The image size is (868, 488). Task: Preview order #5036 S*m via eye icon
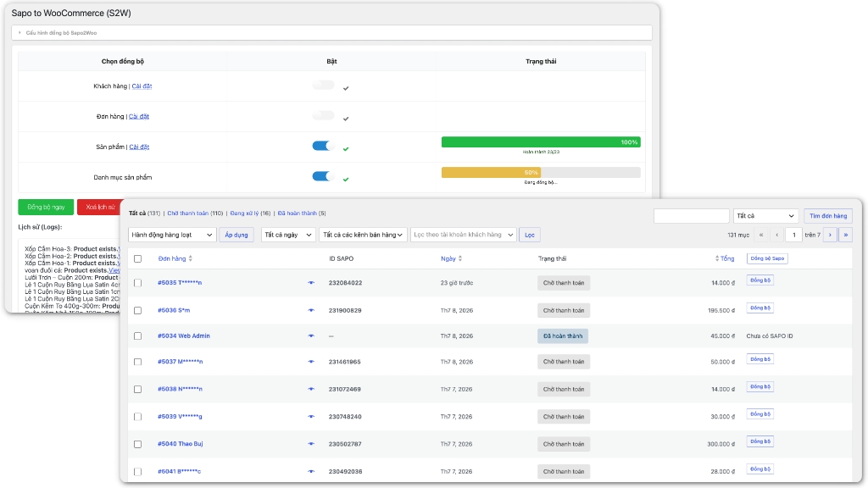311,310
